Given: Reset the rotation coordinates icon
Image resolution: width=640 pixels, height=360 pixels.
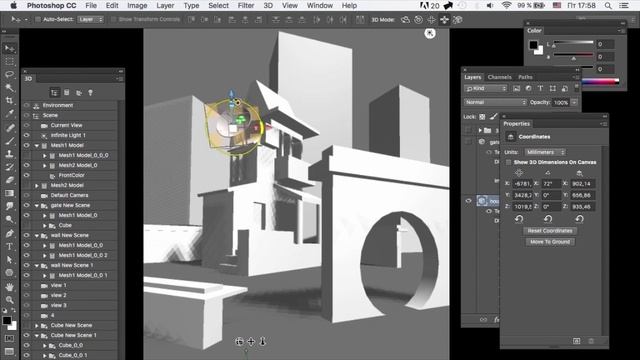Looking at the screenshot, I should point(548,219).
